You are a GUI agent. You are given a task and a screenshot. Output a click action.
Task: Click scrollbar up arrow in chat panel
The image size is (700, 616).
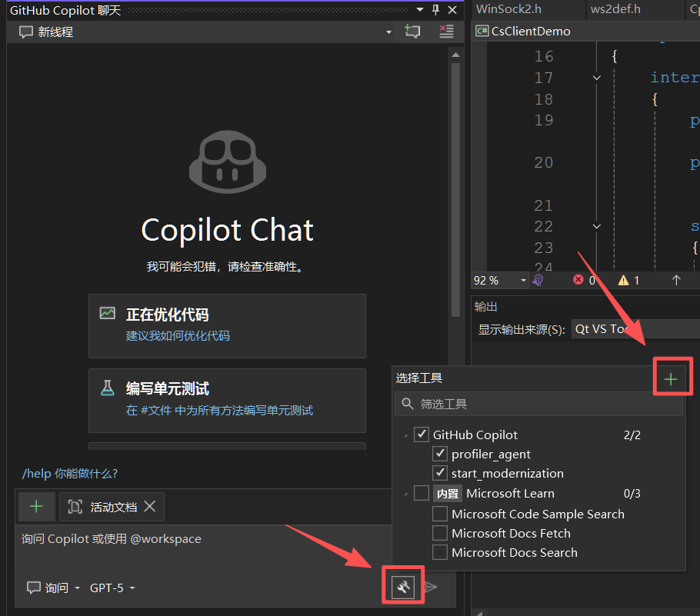point(456,55)
